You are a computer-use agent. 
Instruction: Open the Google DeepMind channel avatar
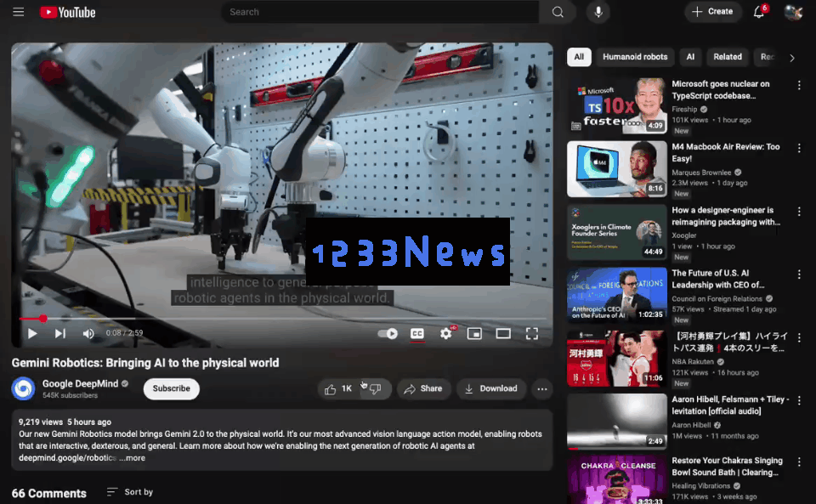pos(24,388)
